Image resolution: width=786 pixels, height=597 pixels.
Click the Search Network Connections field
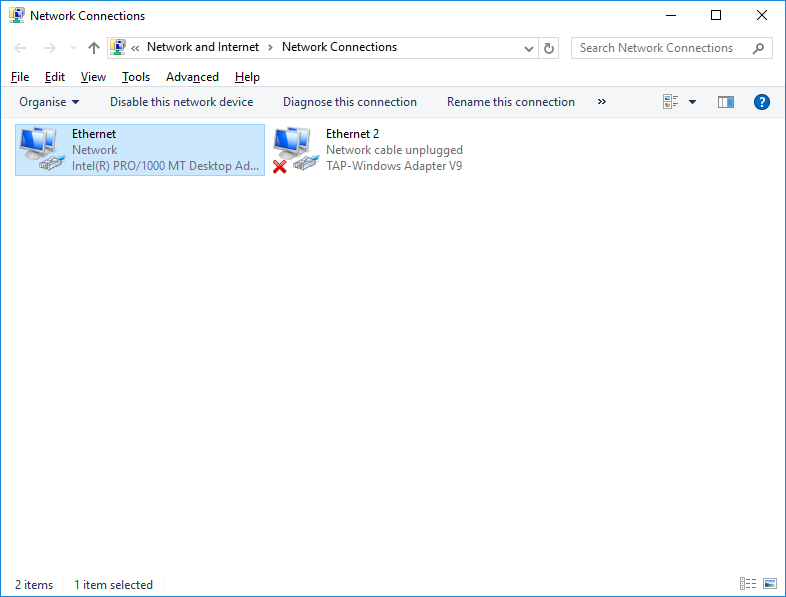tap(660, 48)
